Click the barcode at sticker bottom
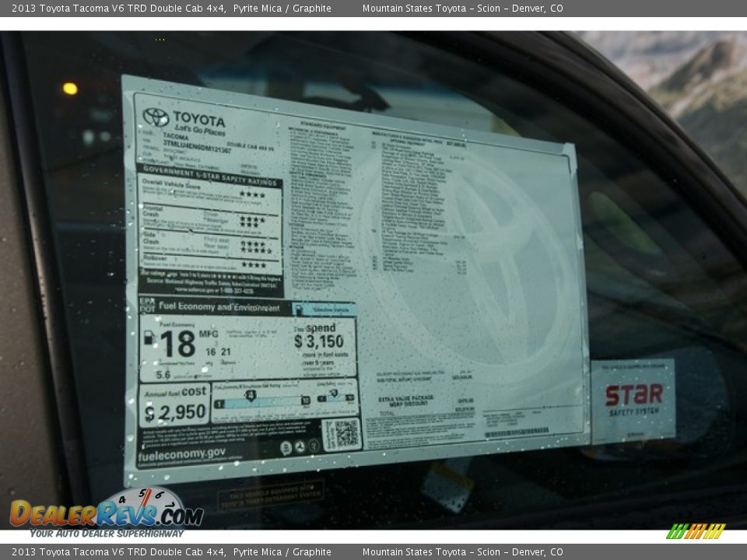 516,432
